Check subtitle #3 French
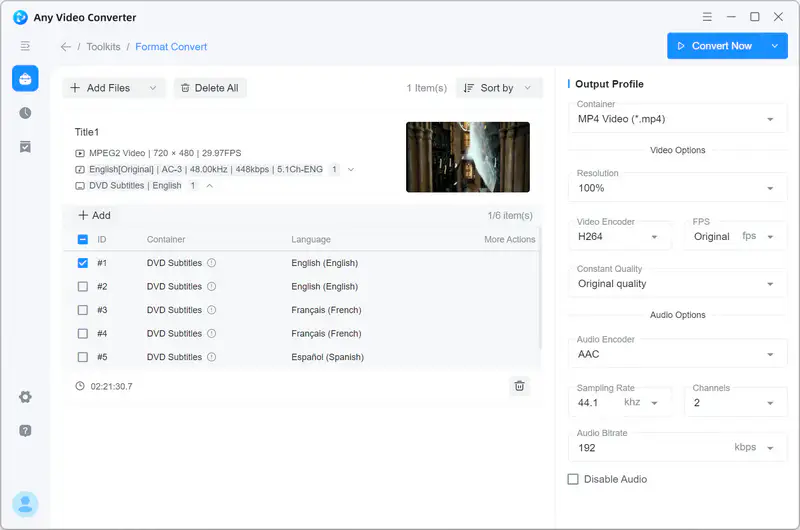Viewport: 800px width, 530px height. (x=83, y=310)
